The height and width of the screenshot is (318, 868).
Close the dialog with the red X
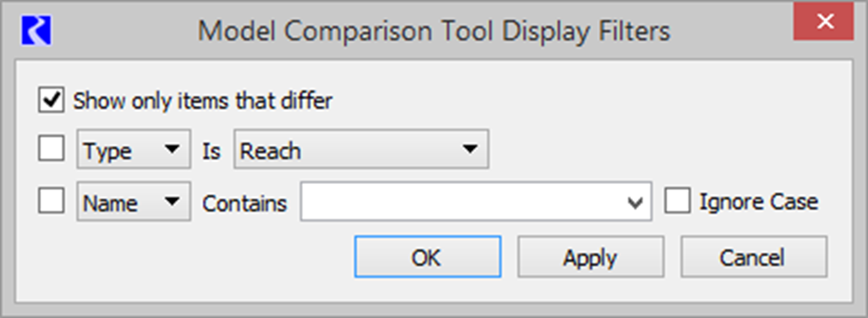[825, 22]
